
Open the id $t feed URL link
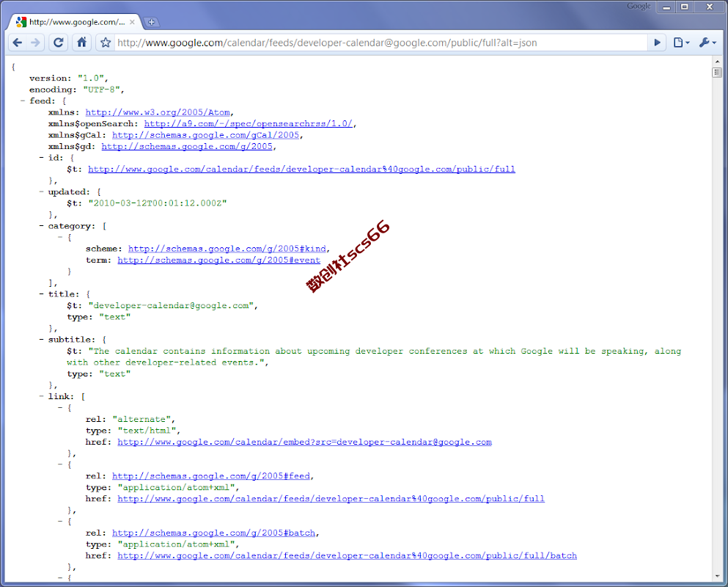click(301, 169)
